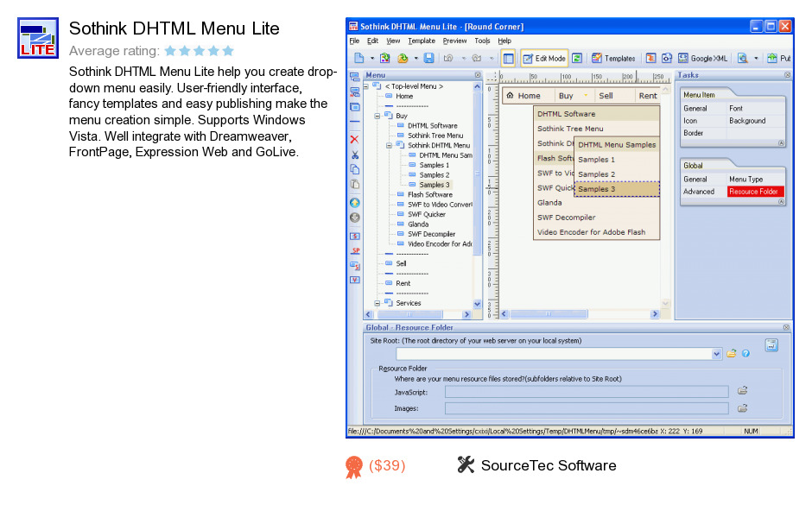Open the Tools menu

(482, 41)
